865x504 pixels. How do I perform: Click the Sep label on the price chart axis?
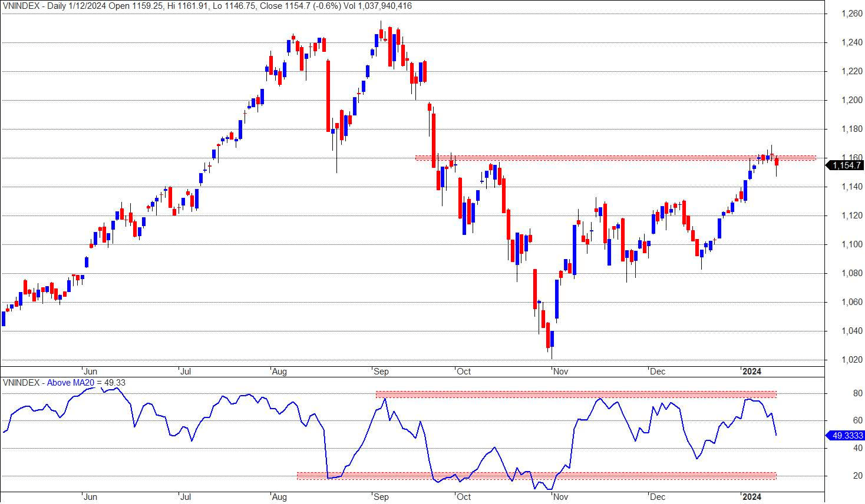(x=381, y=372)
